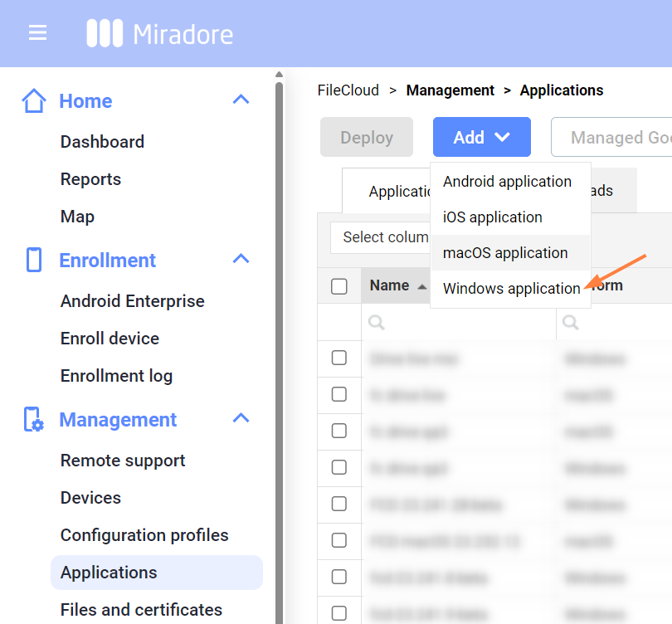Click the Miradore logo

click(x=160, y=34)
